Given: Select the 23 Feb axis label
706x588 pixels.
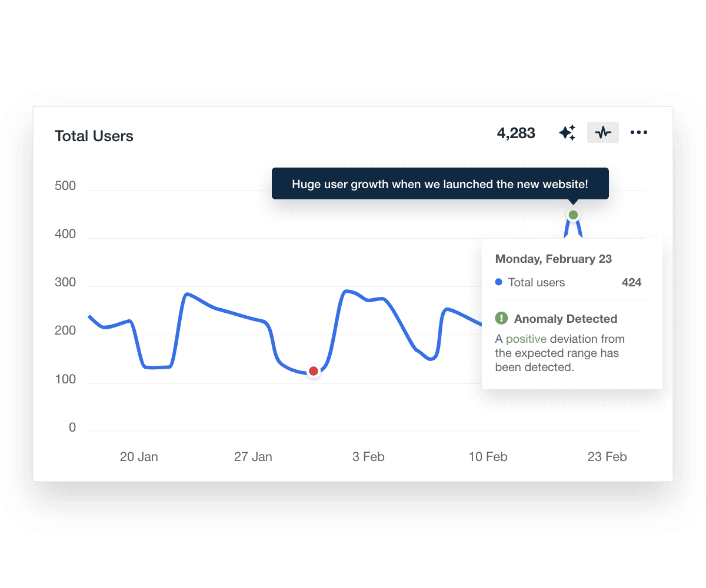Looking at the screenshot, I should [x=607, y=456].
